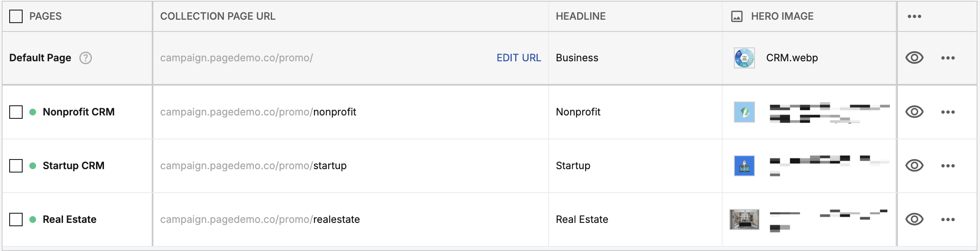Open more options for Startup CRM row
This screenshot has width=980, height=251.
(x=948, y=166)
